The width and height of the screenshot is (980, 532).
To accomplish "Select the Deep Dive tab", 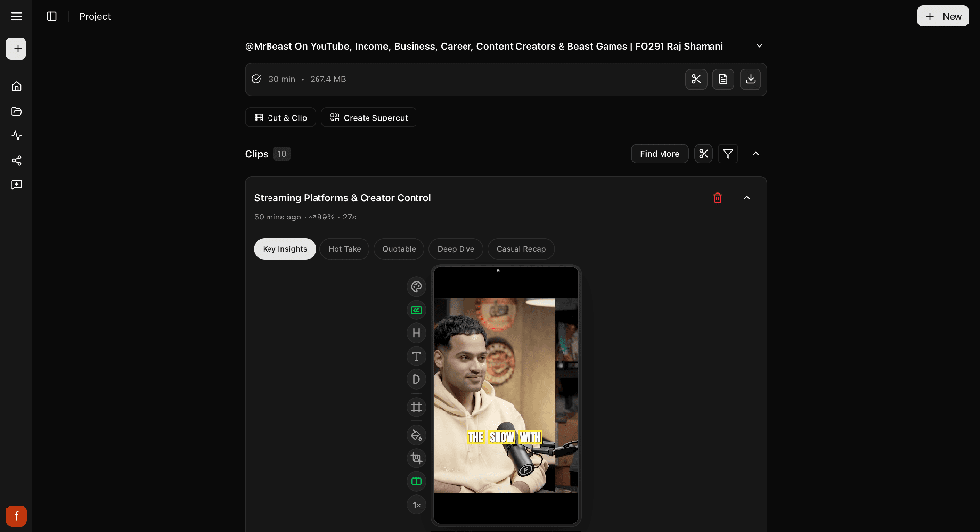I will pyautogui.click(x=456, y=249).
